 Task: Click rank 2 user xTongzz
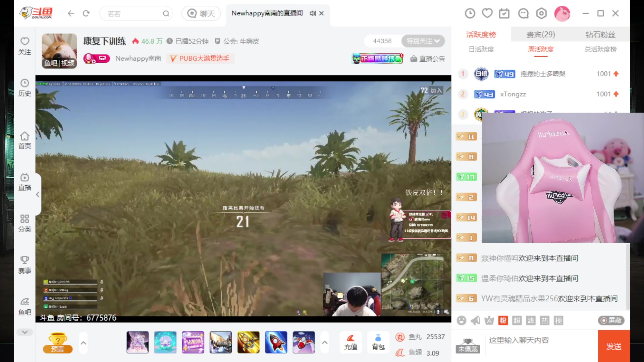point(513,94)
